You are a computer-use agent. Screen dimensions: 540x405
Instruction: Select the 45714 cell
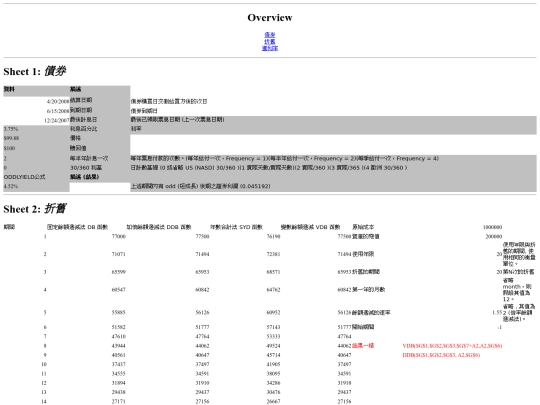click(273, 355)
